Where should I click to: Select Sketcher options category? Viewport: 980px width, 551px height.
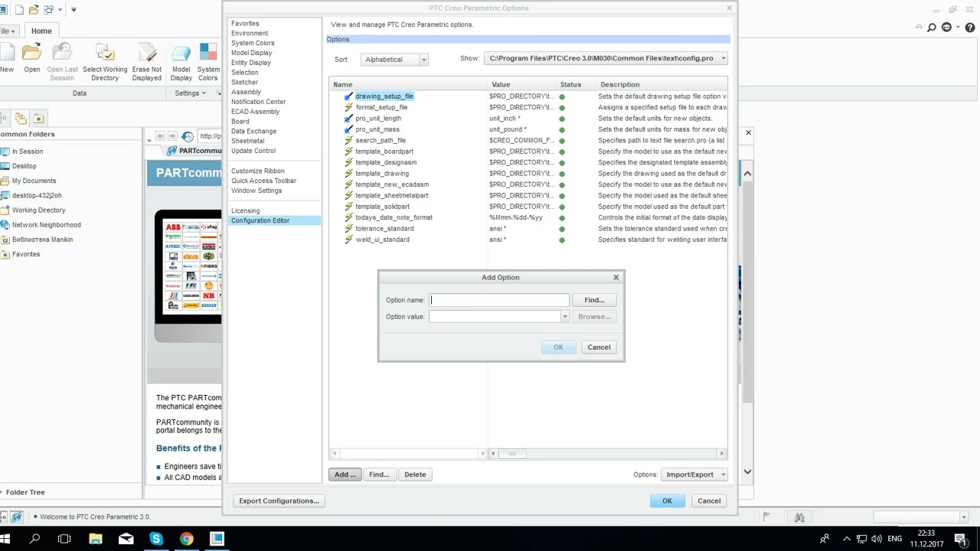click(x=244, y=82)
